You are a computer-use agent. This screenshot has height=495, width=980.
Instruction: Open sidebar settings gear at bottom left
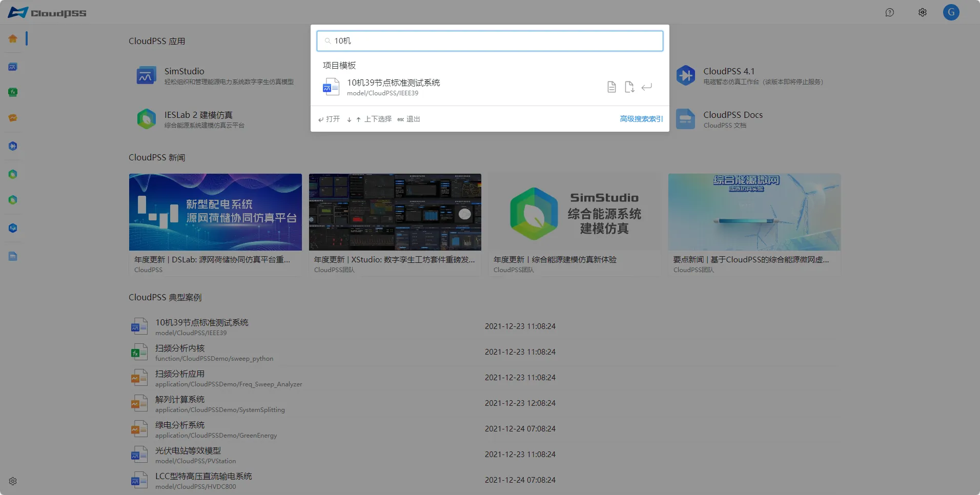point(13,481)
